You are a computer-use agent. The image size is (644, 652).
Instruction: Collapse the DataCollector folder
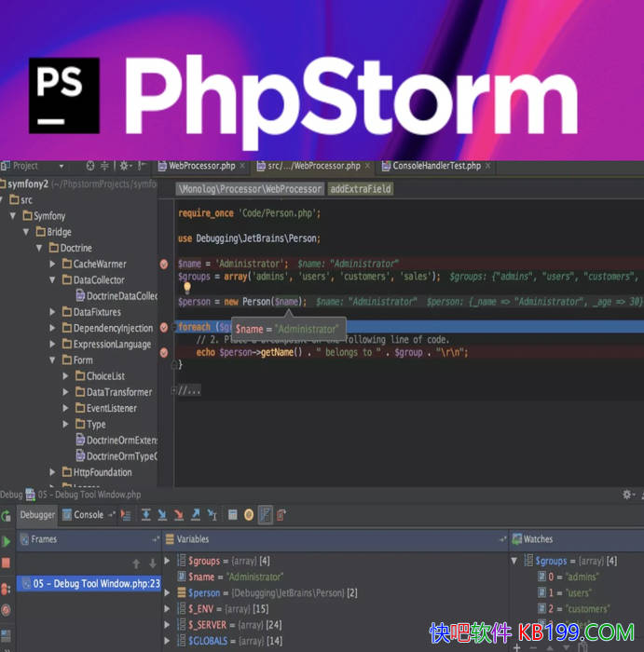tap(52, 279)
